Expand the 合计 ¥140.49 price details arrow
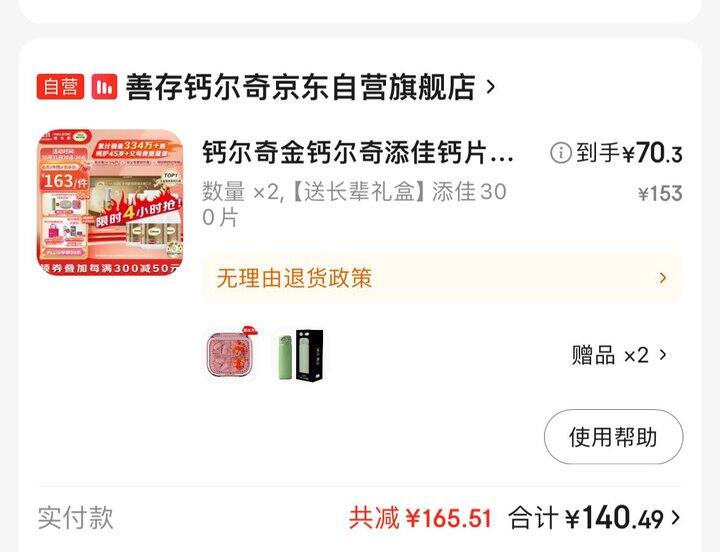The image size is (720, 552). [x=675, y=518]
